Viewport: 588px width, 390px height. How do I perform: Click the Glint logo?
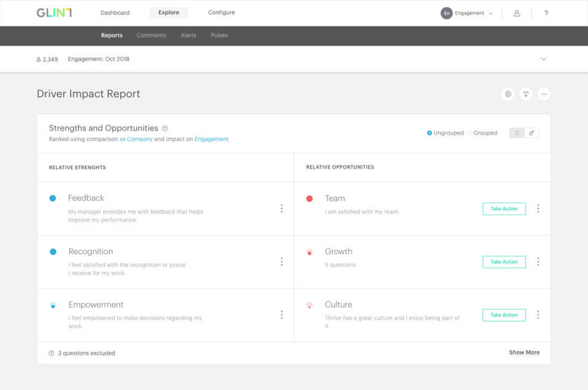54,13
